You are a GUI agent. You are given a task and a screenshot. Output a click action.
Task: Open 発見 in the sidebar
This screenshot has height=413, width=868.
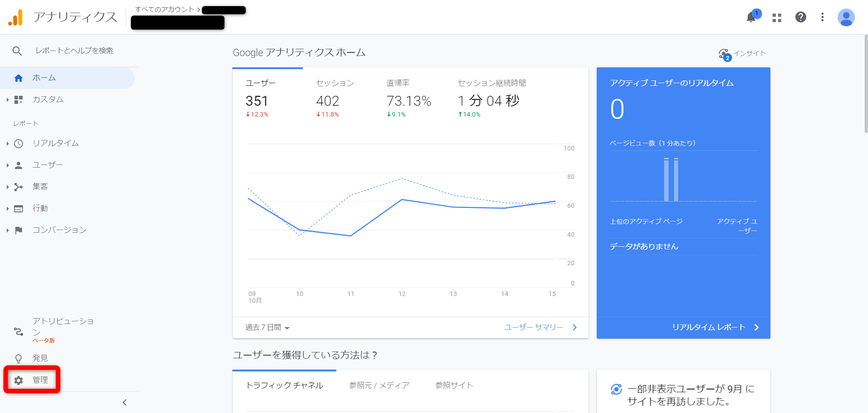(x=40, y=359)
